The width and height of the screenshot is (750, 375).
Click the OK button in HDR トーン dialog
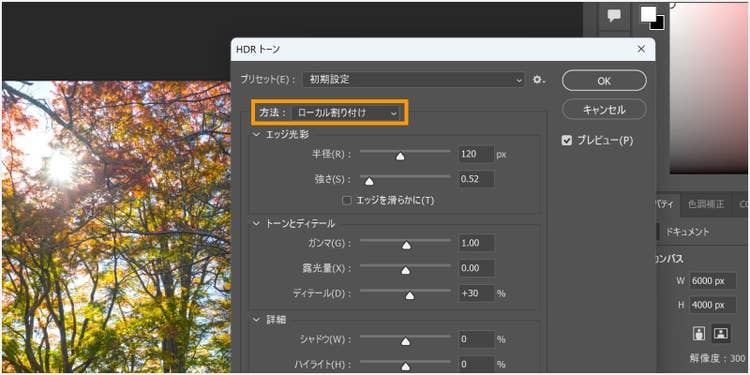tap(604, 81)
